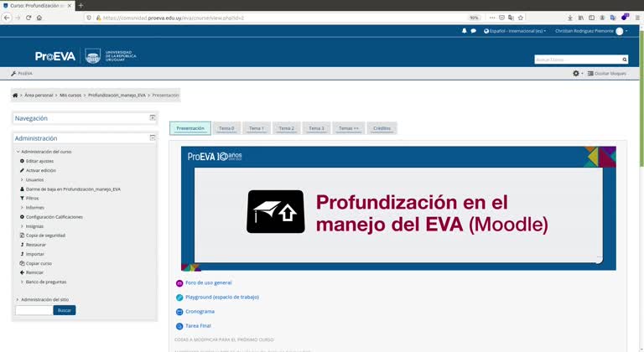644x352 pixels.
Task: Open the notifications bell icon
Action: click(x=464, y=31)
